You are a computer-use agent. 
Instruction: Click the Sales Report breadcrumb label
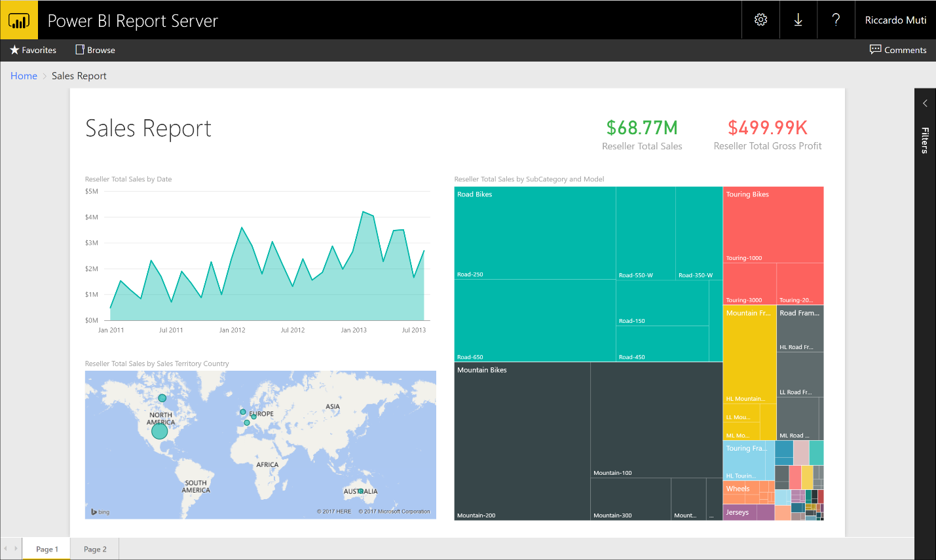click(79, 76)
